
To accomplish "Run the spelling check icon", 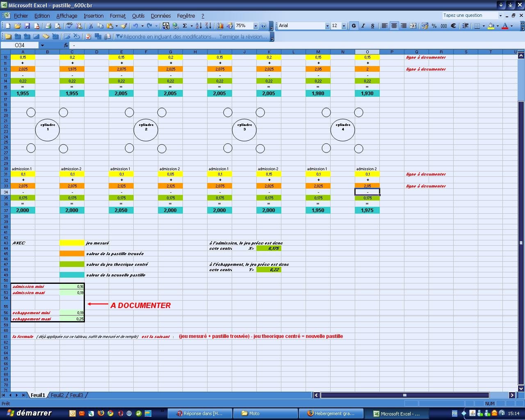I will pyautogui.click(x=69, y=26).
